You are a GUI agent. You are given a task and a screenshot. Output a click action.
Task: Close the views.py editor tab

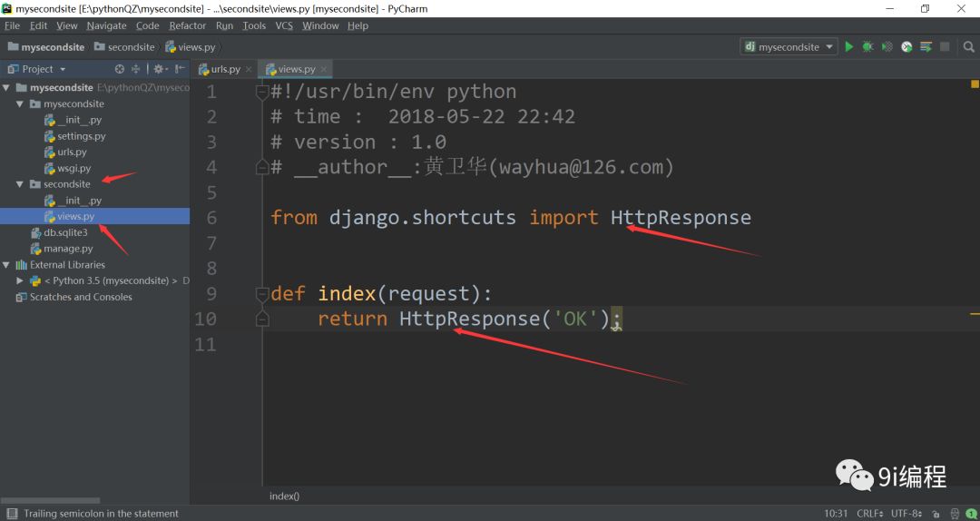click(323, 69)
